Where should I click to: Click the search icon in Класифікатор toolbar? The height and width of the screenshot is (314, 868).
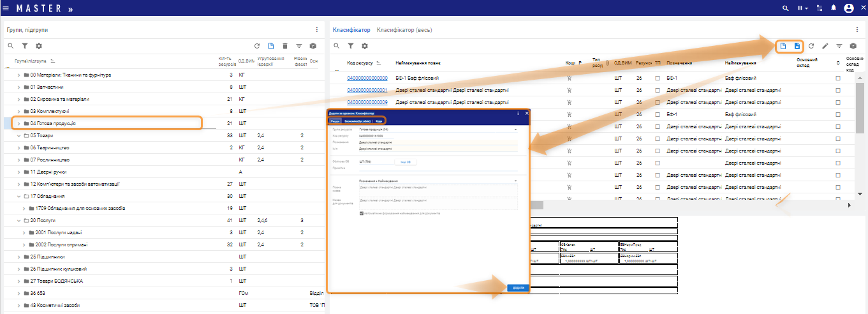[x=337, y=46]
